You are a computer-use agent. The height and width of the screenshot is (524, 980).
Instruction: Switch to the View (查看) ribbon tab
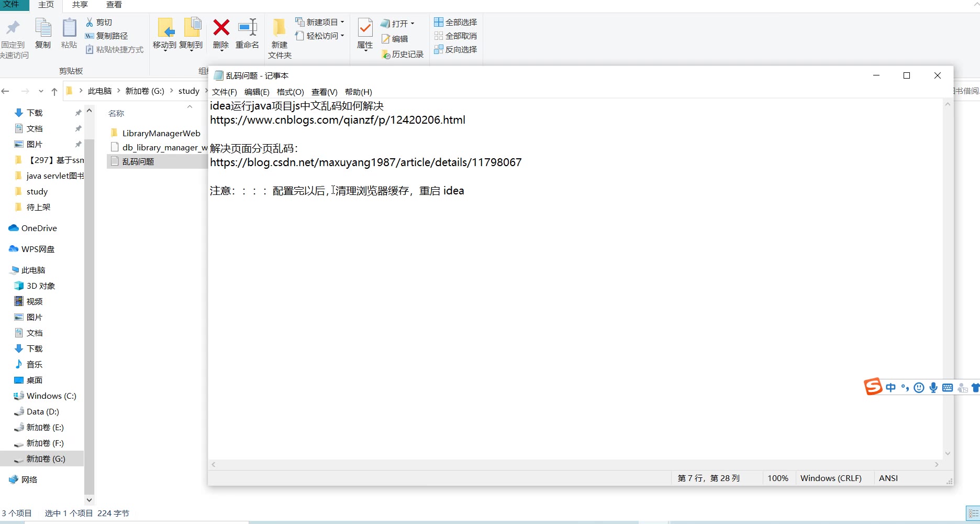tap(114, 5)
